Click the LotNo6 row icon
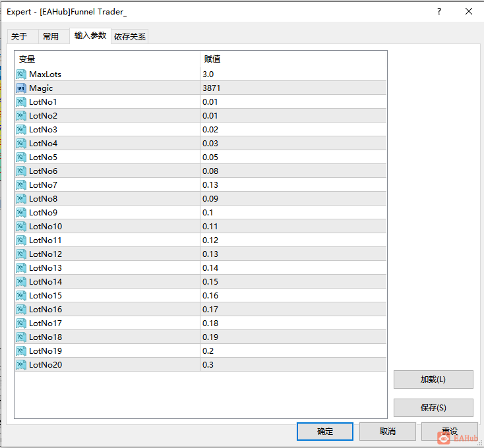The image size is (484, 448). pos(21,171)
